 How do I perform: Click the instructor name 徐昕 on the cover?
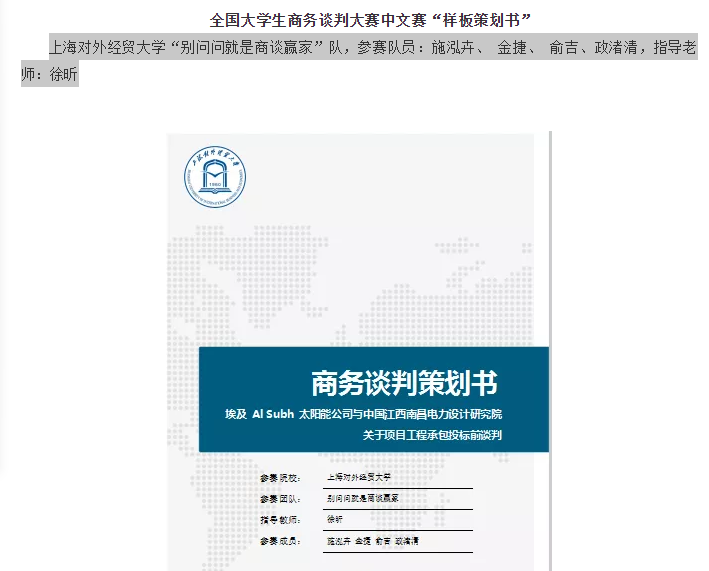(335, 520)
